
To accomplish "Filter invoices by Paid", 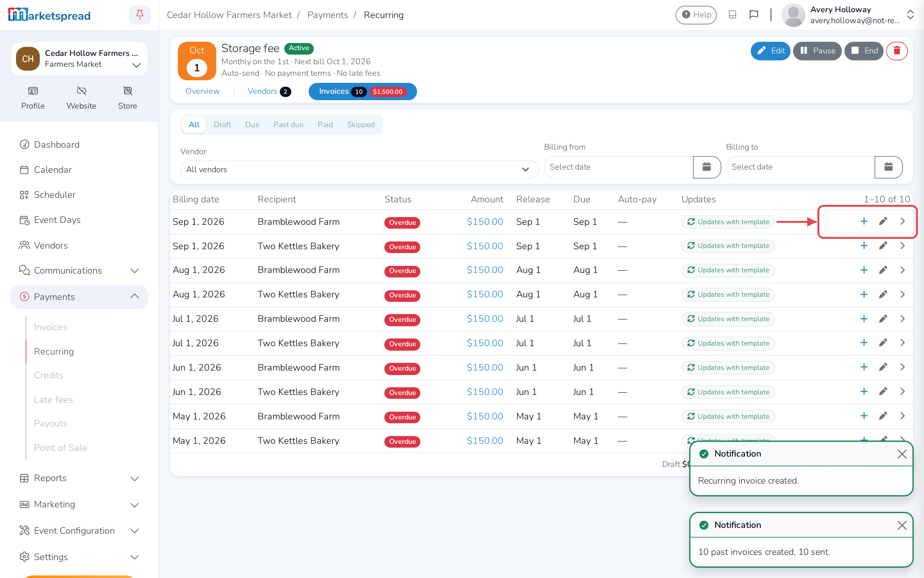I will [325, 125].
